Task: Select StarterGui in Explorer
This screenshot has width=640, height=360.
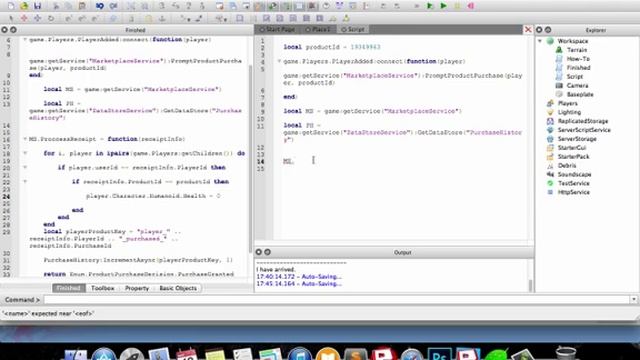Action: 572,148
